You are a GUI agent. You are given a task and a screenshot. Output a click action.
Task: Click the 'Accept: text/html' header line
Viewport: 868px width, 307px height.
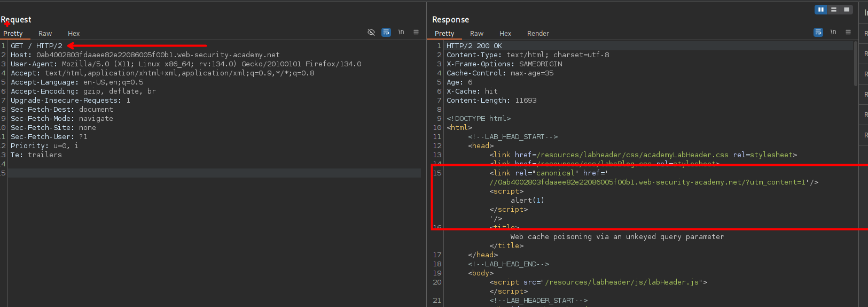point(162,73)
